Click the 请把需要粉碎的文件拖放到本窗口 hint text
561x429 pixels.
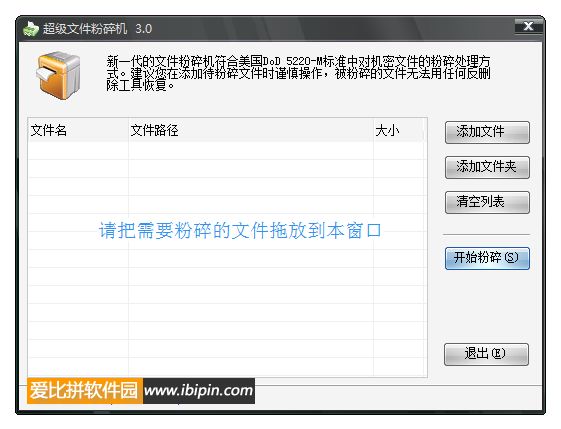[240, 230]
